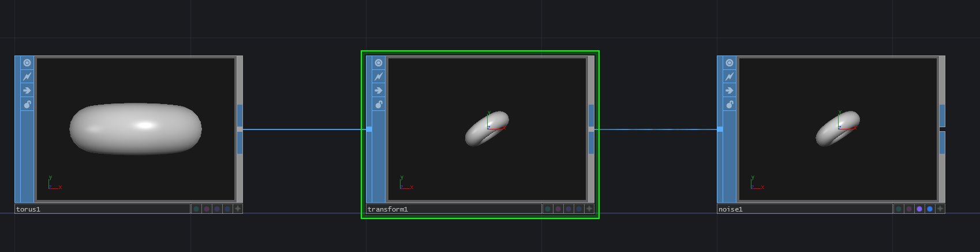
Task: Click the bypass arrow icon on transform1
Action: pos(379,90)
